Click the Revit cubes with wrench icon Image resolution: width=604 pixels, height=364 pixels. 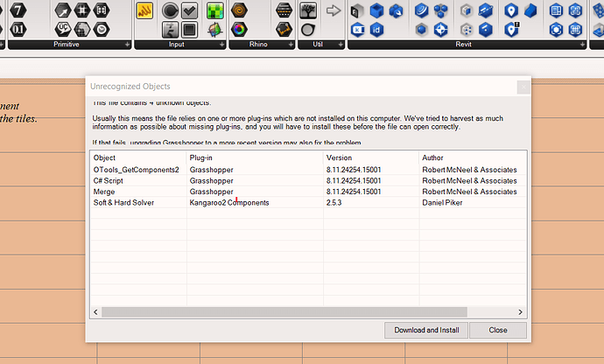tap(396, 10)
